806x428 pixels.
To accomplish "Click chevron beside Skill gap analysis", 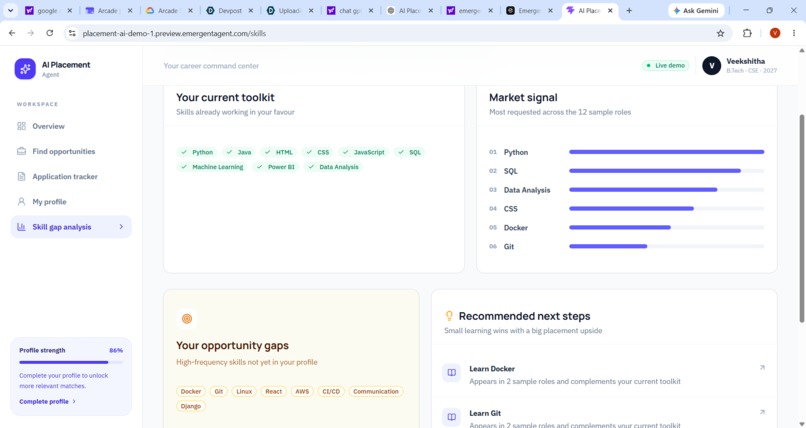I will [x=121, y=227].
